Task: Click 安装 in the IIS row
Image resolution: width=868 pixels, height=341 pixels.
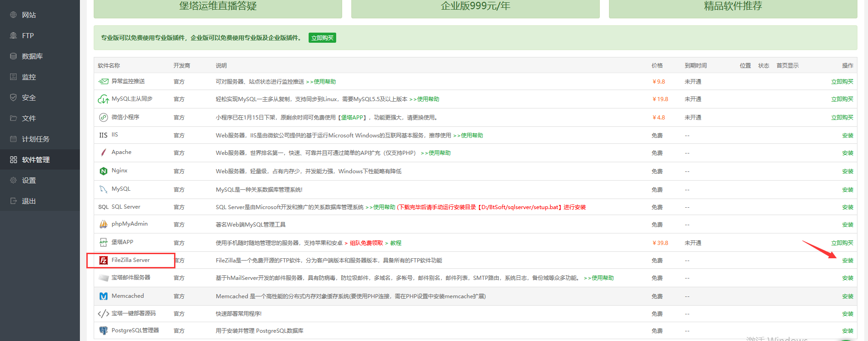Action: coord(847,135)
